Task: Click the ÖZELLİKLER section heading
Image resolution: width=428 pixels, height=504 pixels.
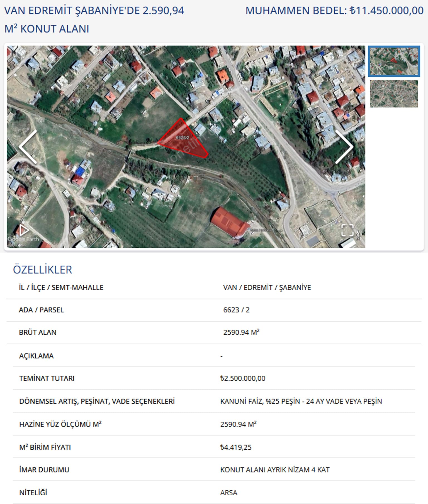Action: coord(43,270)
